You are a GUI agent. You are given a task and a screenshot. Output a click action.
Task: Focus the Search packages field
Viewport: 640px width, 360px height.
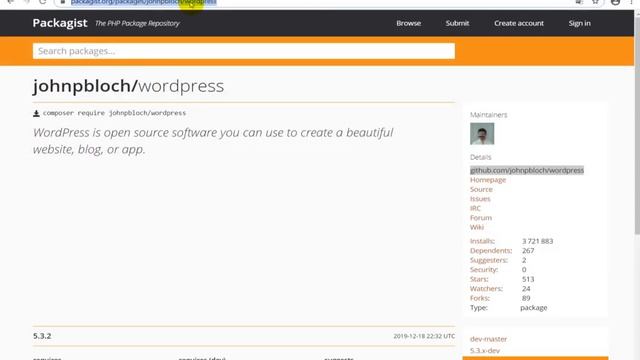244,51
